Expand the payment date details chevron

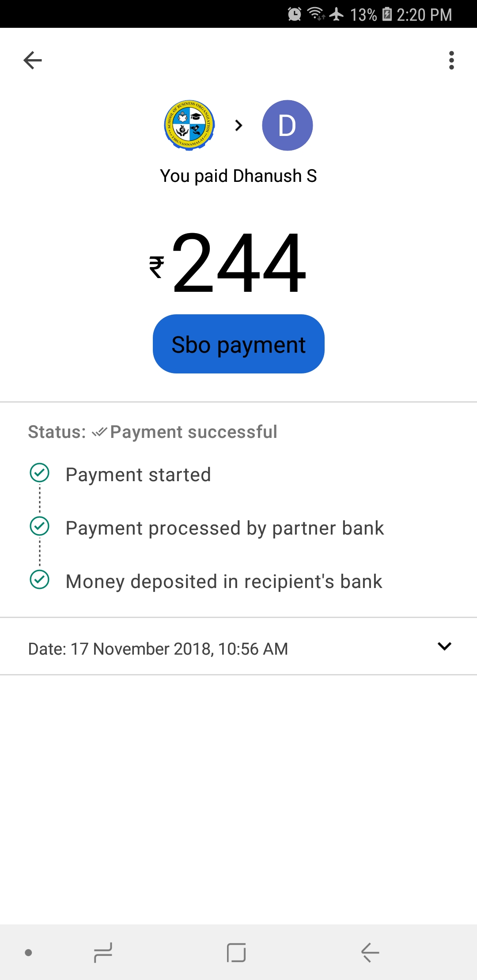[x=444, y=646]
